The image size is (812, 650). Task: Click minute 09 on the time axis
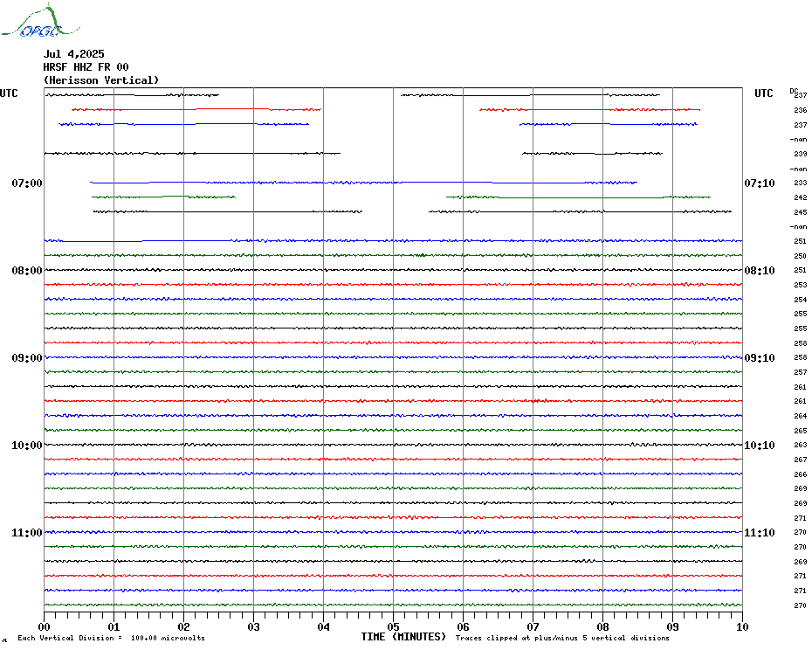[x=672, y=626]
